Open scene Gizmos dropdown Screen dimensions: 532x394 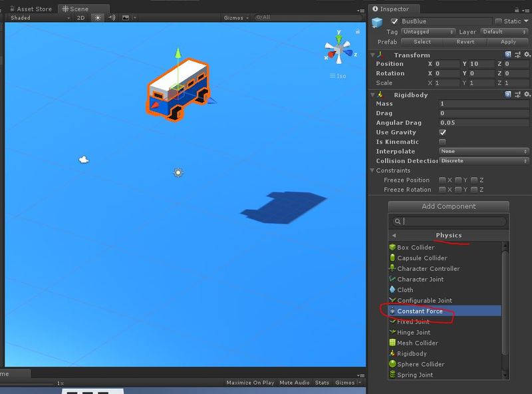(x=236, y=18)
